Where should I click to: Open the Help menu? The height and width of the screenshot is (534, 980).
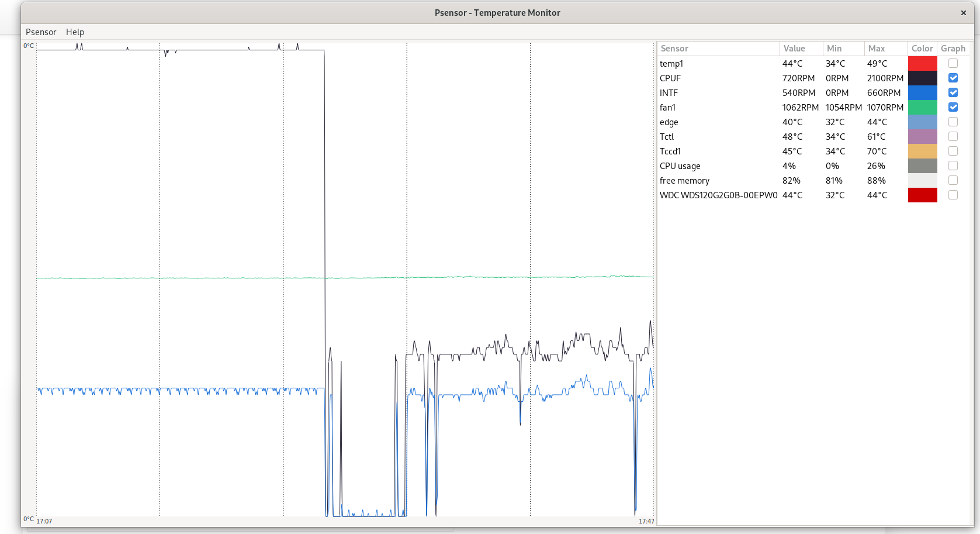point(75,32)
